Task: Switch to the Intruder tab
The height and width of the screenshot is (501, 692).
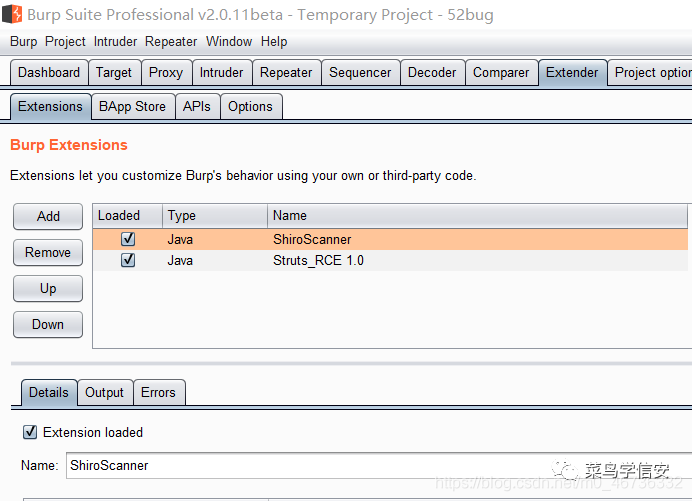Action: [221, 72]
